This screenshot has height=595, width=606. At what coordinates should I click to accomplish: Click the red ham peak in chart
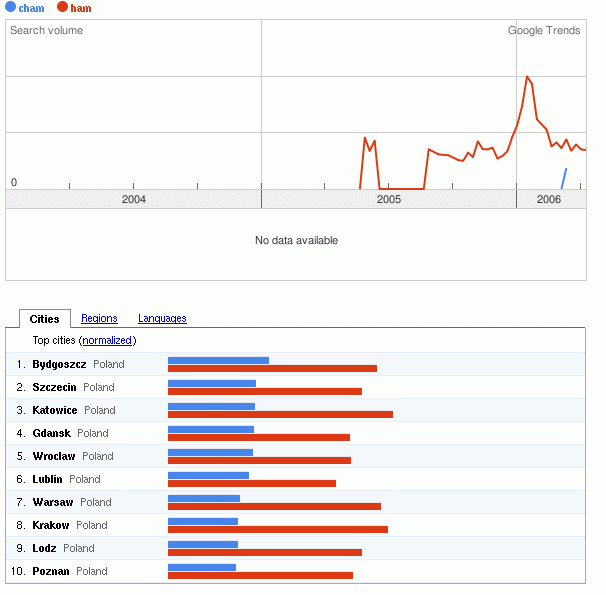pos(528,78)
